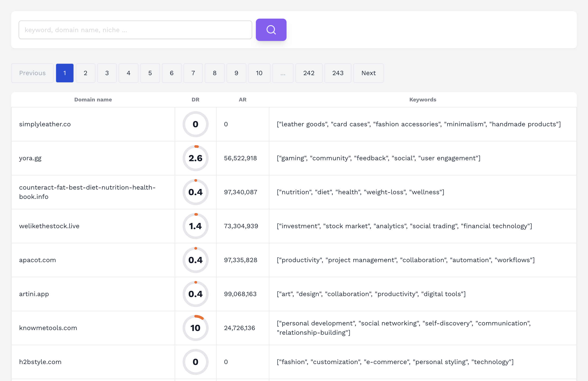This screenshot has height=381, width=588.
Task: Click the purple search magnifier button
Action: click(x=271, y=30)
